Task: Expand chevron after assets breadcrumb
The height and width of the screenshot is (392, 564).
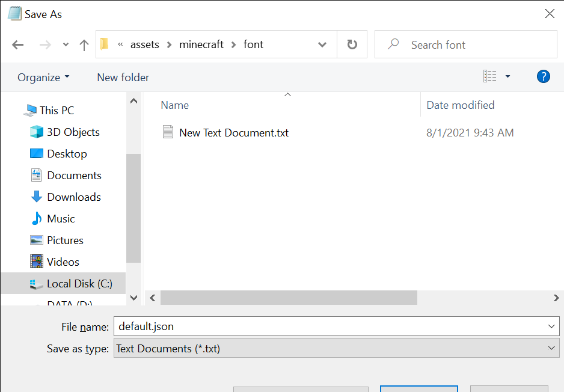Action: (169, 45)
